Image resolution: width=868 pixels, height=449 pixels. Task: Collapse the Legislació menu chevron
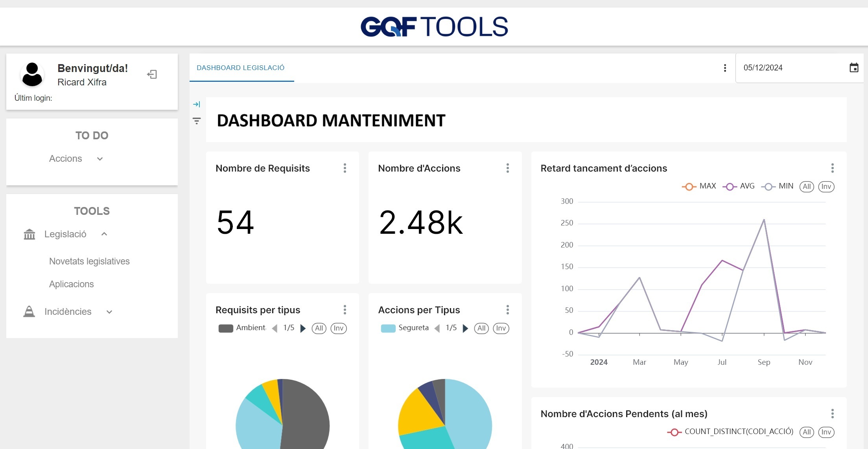click(x=104, y=234)
